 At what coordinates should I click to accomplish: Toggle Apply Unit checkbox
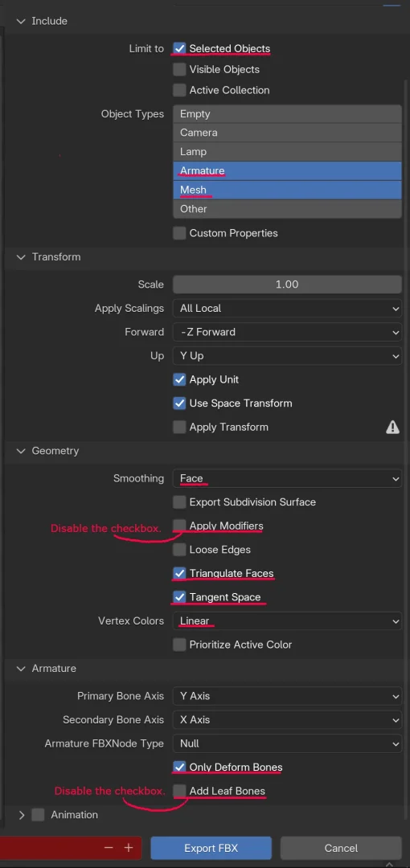pos(179,379)
